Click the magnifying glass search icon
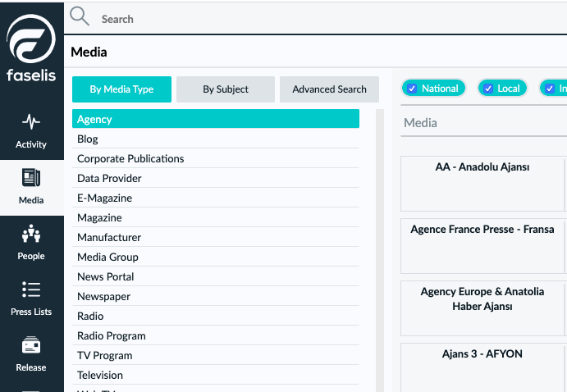Screen dimensions: 567x392 [80, 16]
